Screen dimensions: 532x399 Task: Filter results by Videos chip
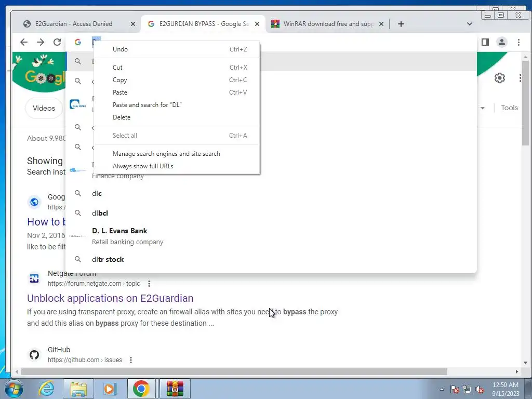(44, 108)
